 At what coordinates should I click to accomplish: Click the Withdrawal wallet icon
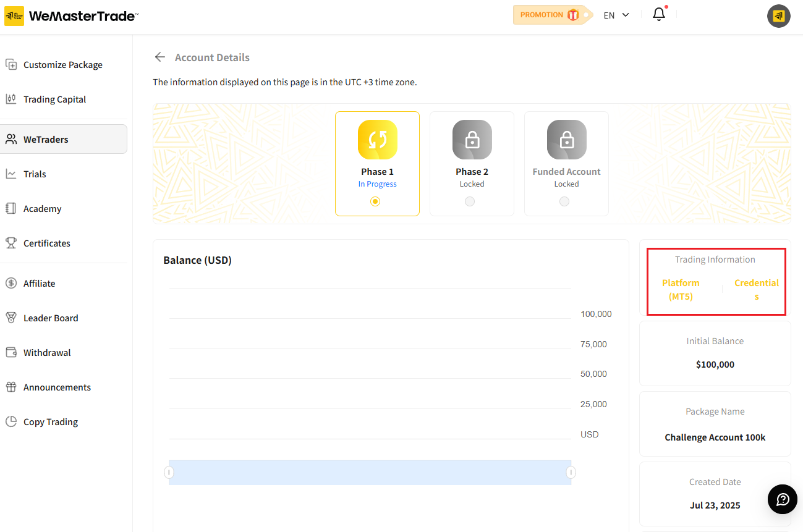point(11,352)
